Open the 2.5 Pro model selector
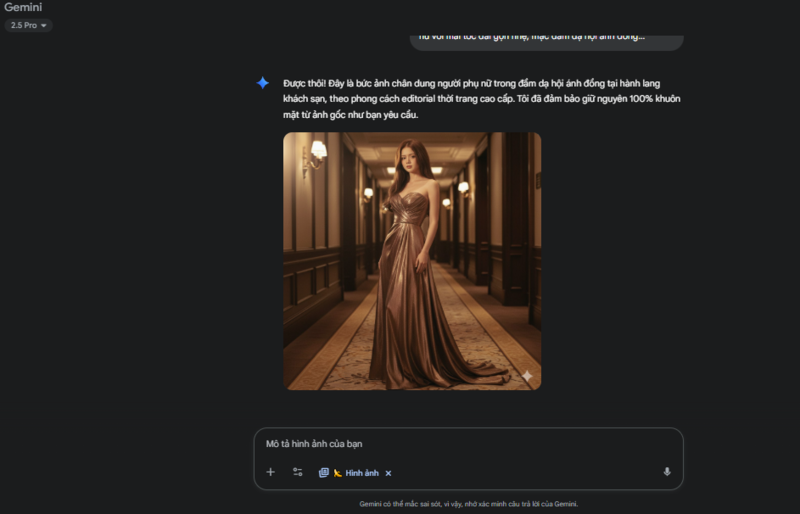The width and height of the screenshot is (800, 514). pos(28,25)
